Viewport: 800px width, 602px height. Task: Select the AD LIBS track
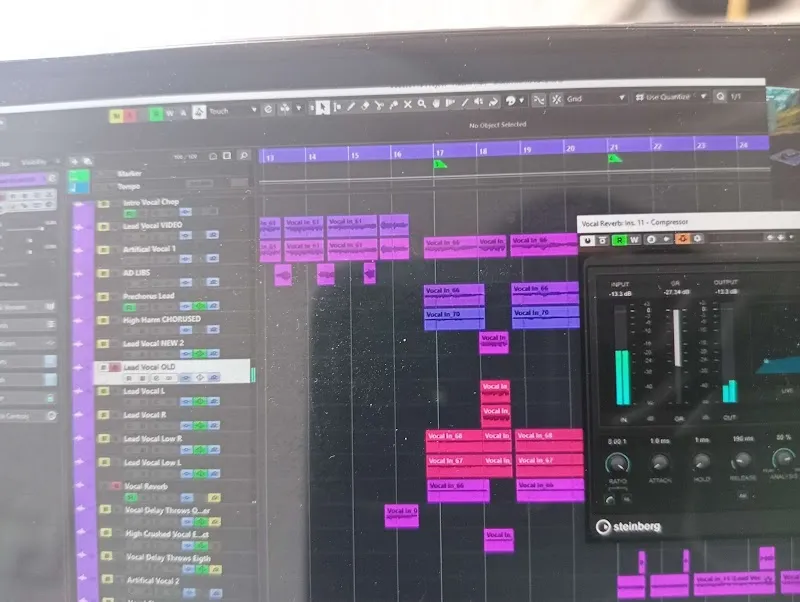(x=136, y=272)
